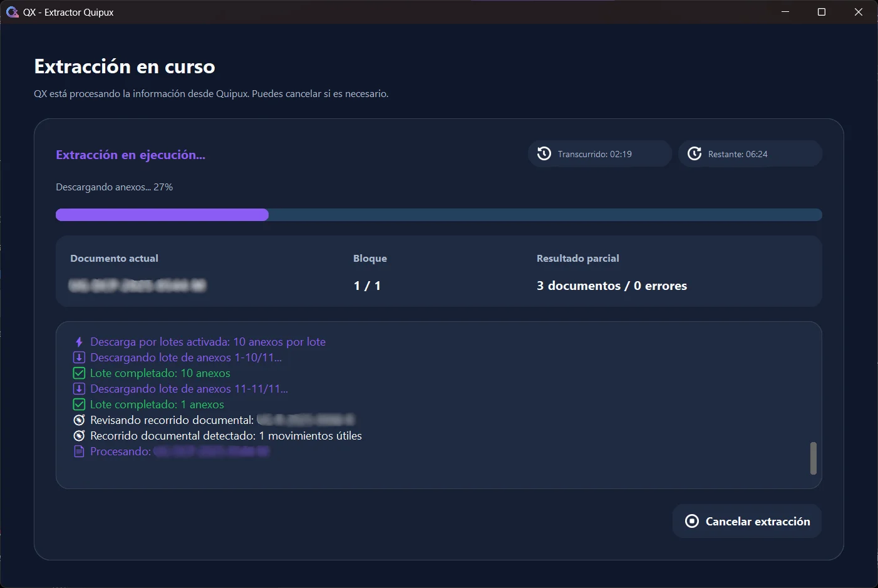Click the log panel scrollbar thumb
Screen dimensions: 878x588
813,458
